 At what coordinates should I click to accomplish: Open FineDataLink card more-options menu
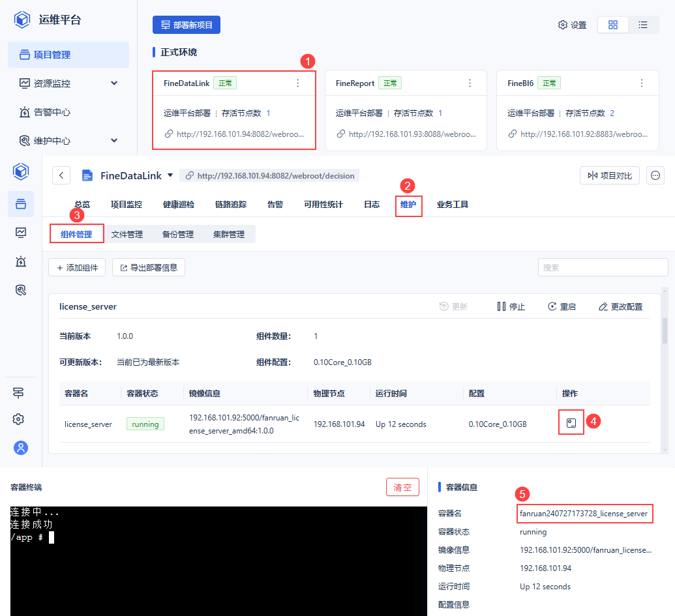click(298, 83)
